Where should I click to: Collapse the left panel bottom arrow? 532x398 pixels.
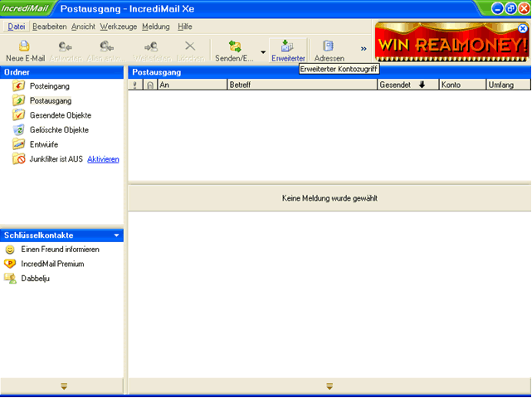pos(64,386)
